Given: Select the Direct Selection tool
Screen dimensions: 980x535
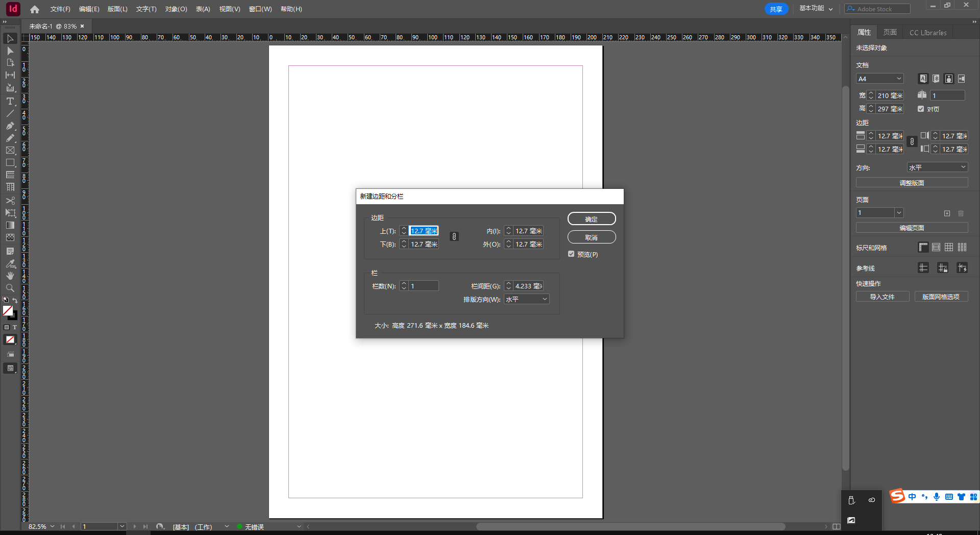Looking at the screenshot, I should click(x=10, y=51).
